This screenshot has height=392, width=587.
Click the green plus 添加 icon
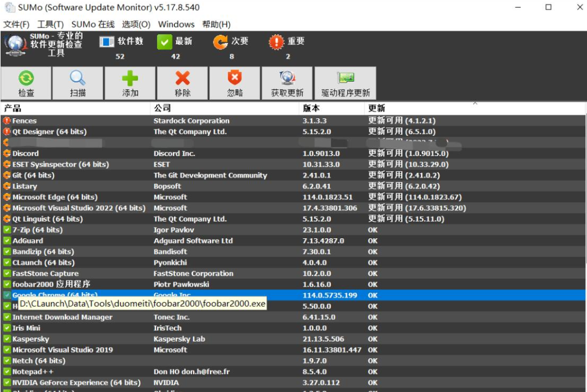pyautogui.click(x=130, y=79)
